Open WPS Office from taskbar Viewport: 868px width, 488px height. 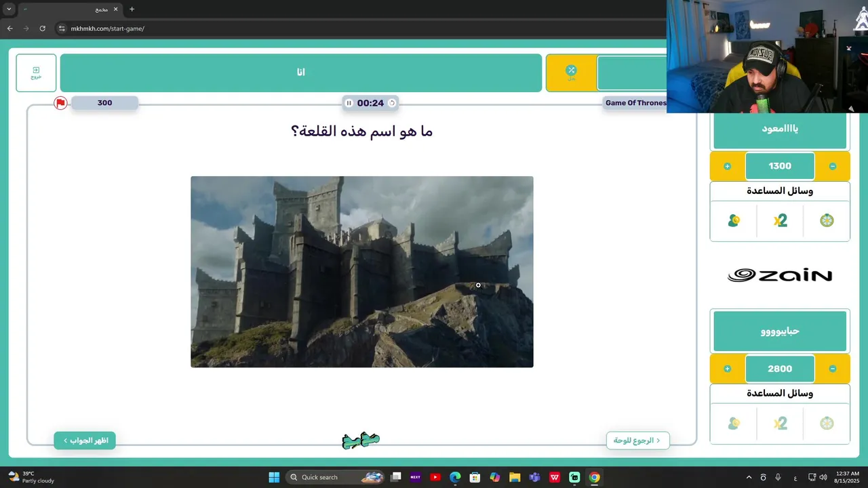point(555,477)
